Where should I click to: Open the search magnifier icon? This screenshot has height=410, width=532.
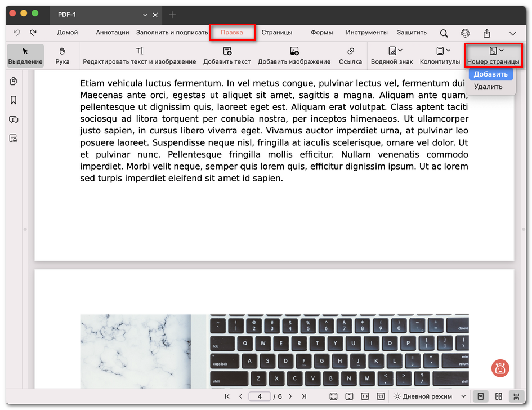point(444,33)
